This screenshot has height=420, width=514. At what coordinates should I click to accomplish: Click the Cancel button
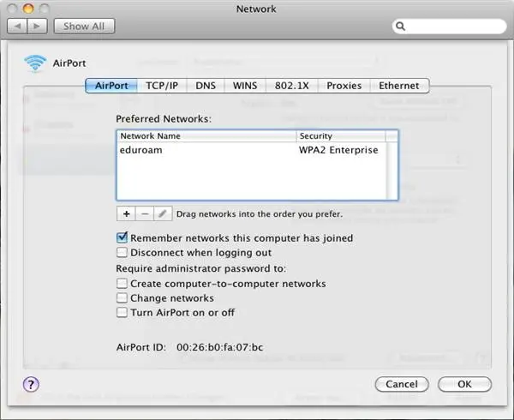coord(401,384)
